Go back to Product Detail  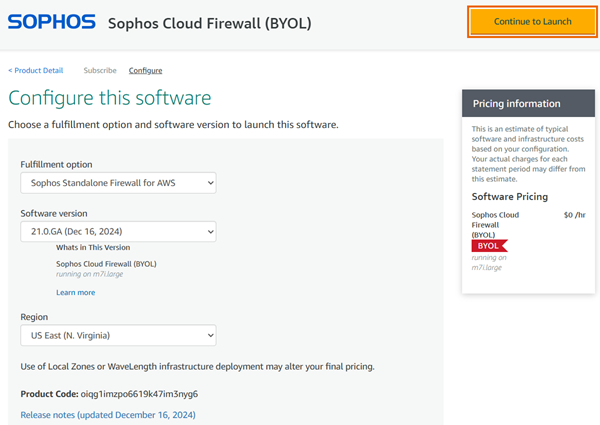(x=36, y=71)
